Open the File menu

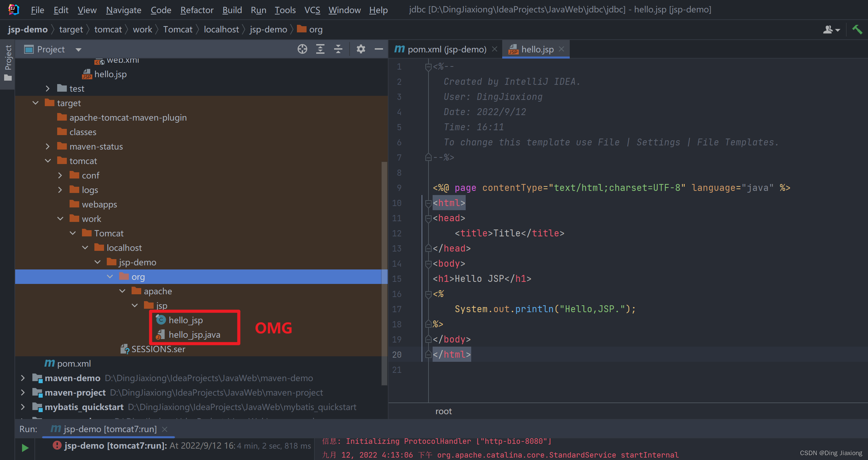[x=37, y=10]
